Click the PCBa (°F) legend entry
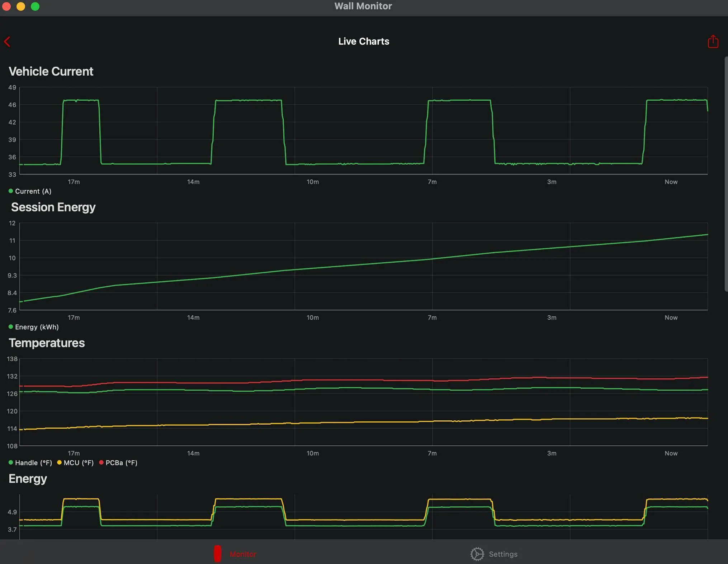Image resolution: width=728 pixels, height=564 pixels. point(118,463)
